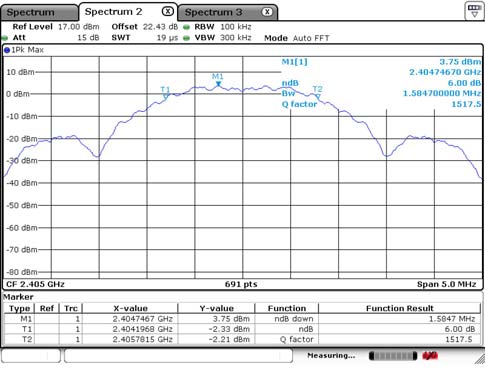Image resolution: width=485 pixels, height=377 pixels.
Task: Click the VBW value 300 kHz
Action: click(236, 38)
